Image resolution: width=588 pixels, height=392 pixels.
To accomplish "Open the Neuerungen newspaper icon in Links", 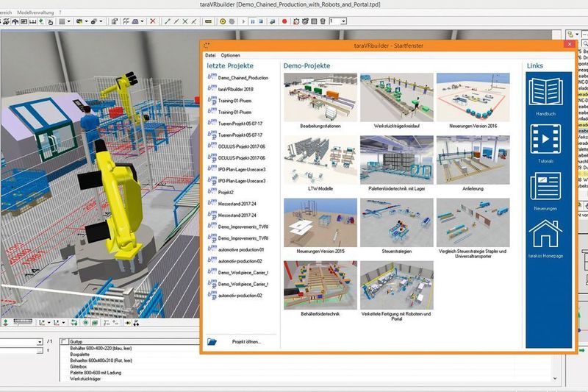I will pyautogui.click(x=545, y=186).
